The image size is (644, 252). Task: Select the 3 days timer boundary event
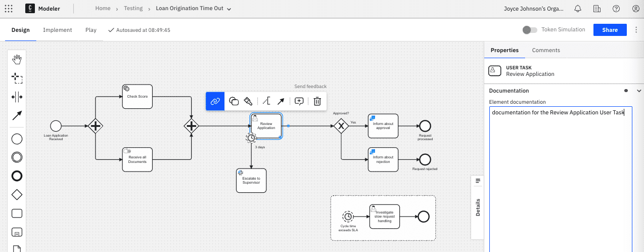coord(251,138)
